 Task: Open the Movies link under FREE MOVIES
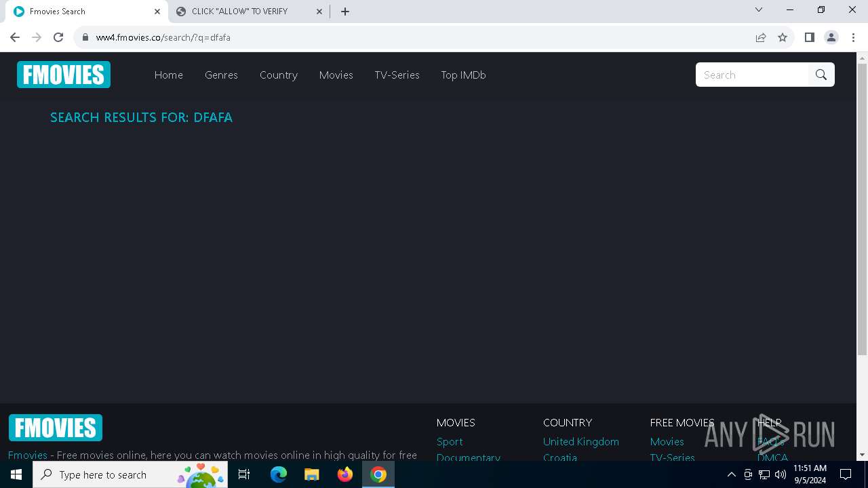[667, 441]
